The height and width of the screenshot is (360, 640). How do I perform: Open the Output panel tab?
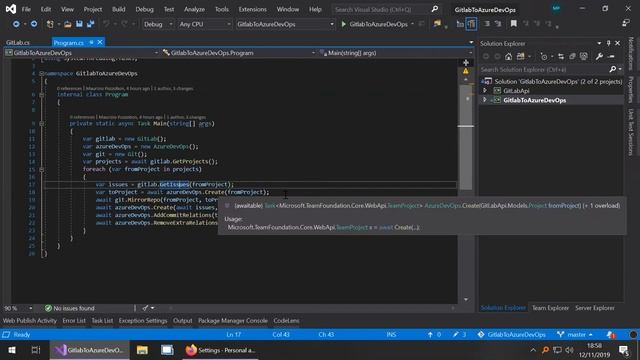point(182,320)
